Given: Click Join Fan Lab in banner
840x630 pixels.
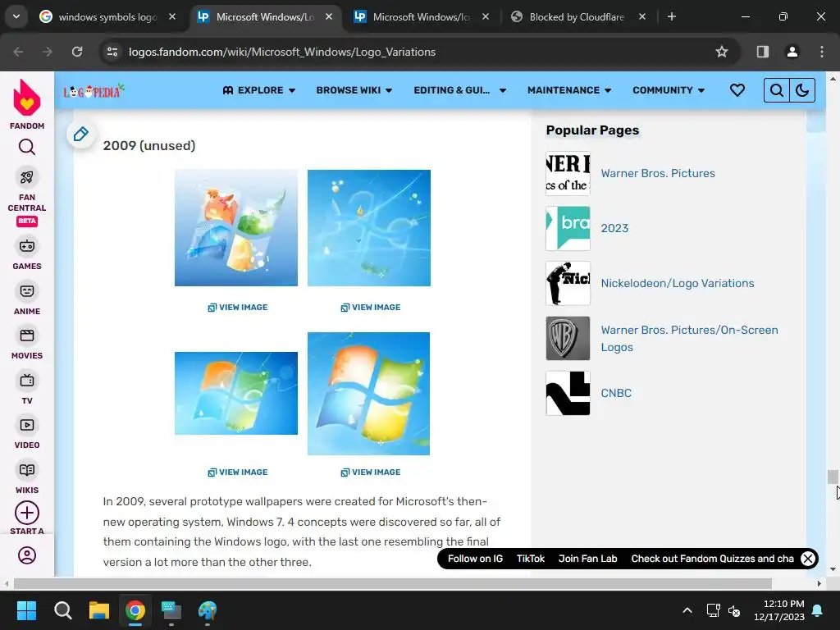Looking at the screenshot, I should (x=587, y=558).
